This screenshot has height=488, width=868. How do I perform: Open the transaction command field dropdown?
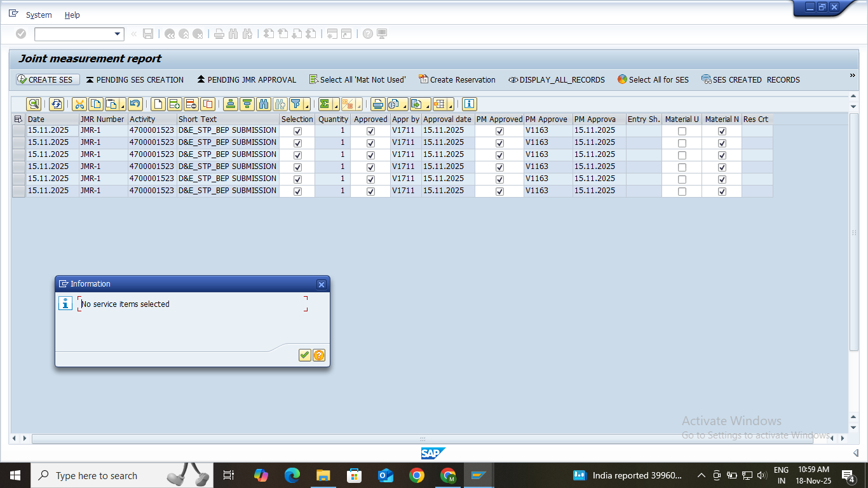[118, 34]
